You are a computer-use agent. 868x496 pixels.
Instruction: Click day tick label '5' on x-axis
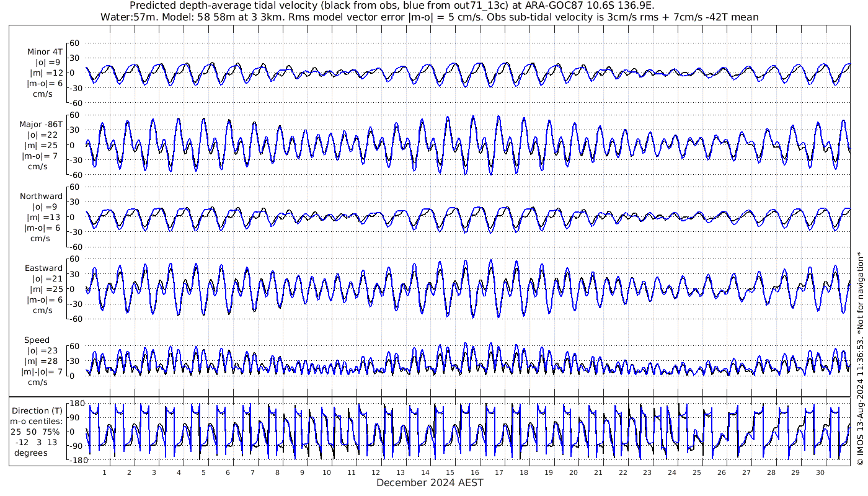pyautogui.click(x=203, y=472)
